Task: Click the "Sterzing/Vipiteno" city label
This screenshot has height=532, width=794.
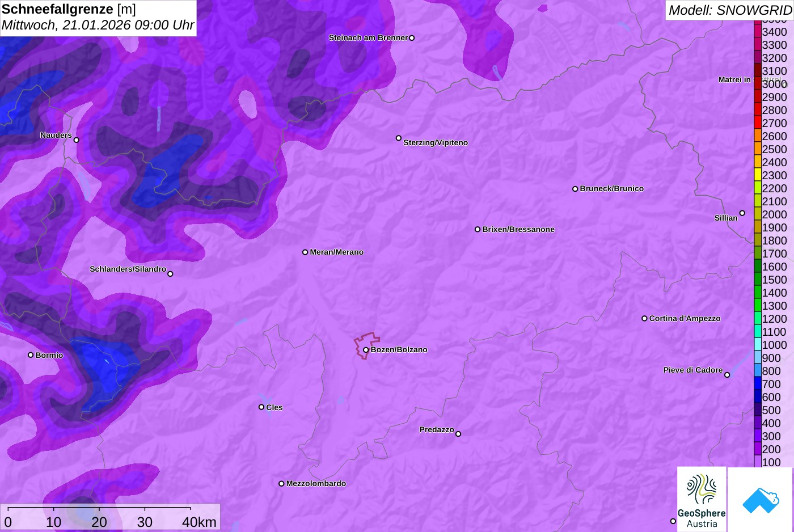Action: pos(436,143)
